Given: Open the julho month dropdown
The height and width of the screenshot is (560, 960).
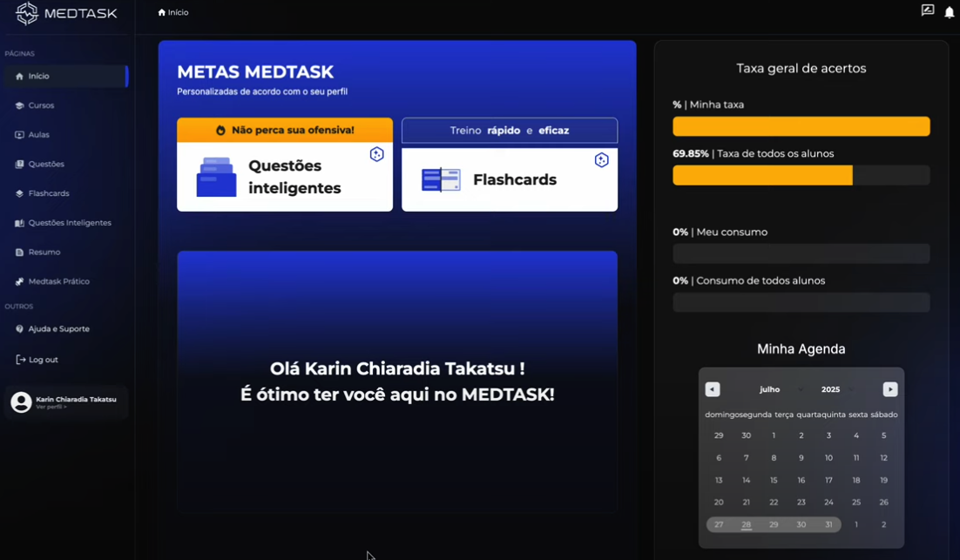Looking at the screenshot, I should [781, 390].
